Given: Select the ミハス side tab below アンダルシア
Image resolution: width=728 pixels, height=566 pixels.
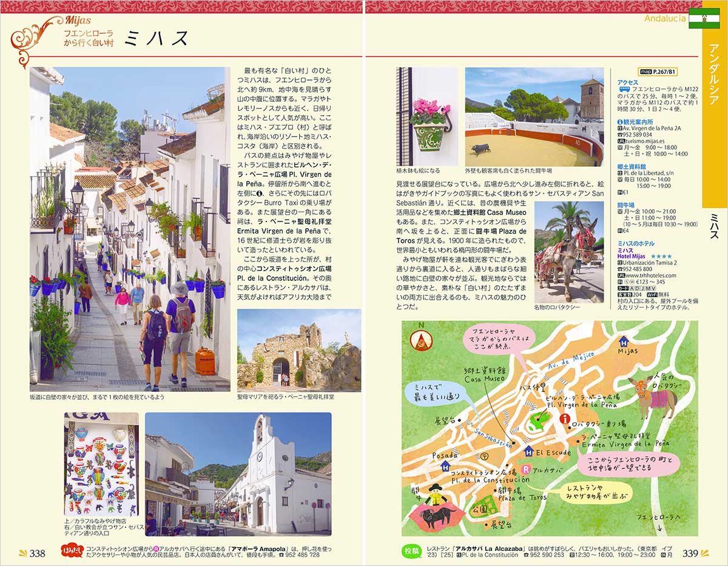Looking at the screenshot, I should [x=715, y=226].
